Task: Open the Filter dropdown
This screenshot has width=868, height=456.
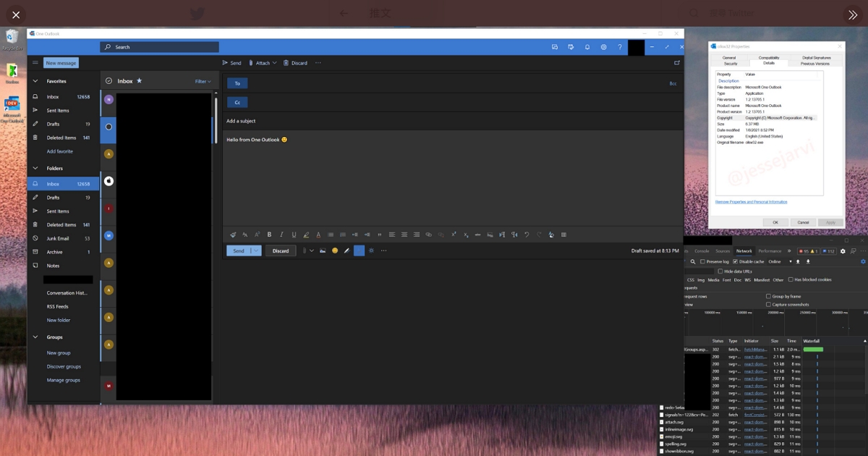Action: (203, 82)
